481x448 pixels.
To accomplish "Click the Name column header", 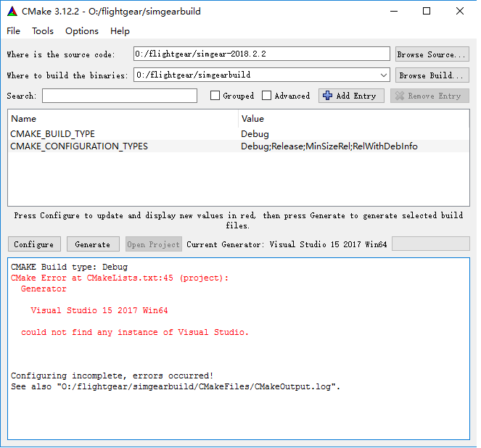I will [24, 120].
